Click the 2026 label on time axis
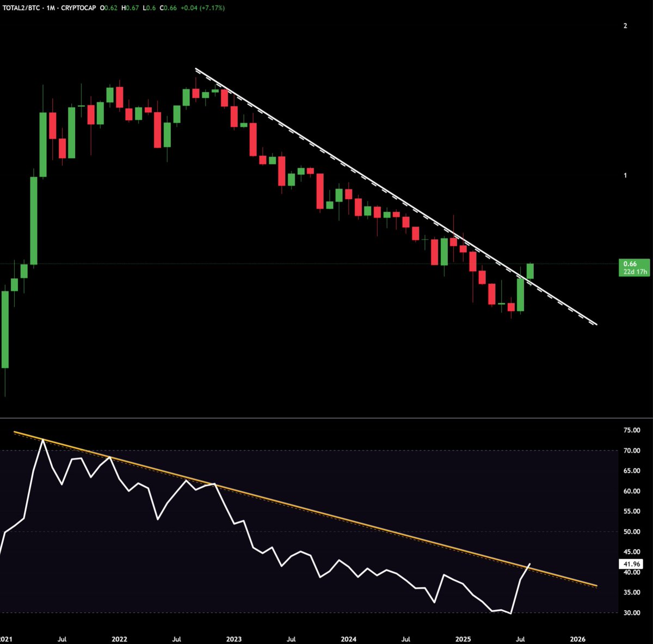Viewport: 653px width, 644px height. (577, 639)
